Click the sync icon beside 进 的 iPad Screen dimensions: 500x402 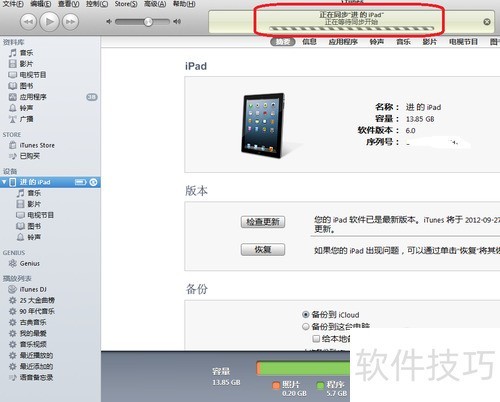click(x=94, y=182)
